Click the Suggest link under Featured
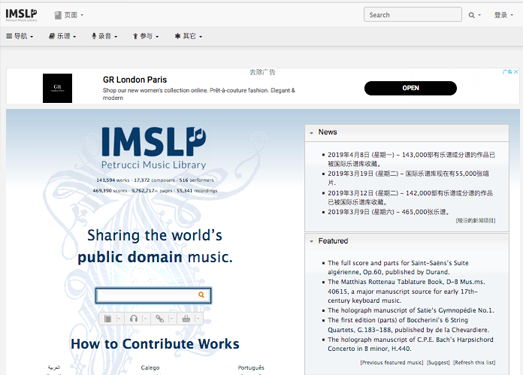Viewport: 523px width, 375px height. [438, 362]
